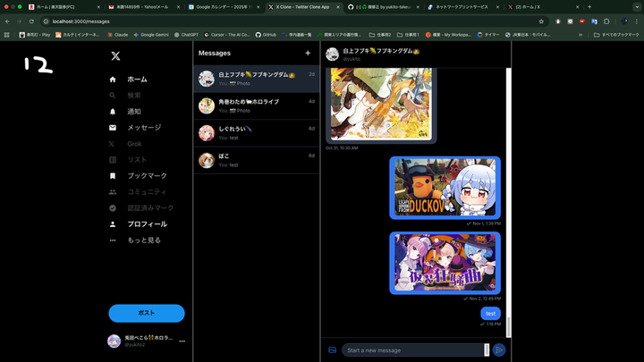Click the blue ポスト post button
Screen dimensions: 644x362
click(x=147, y=313)
